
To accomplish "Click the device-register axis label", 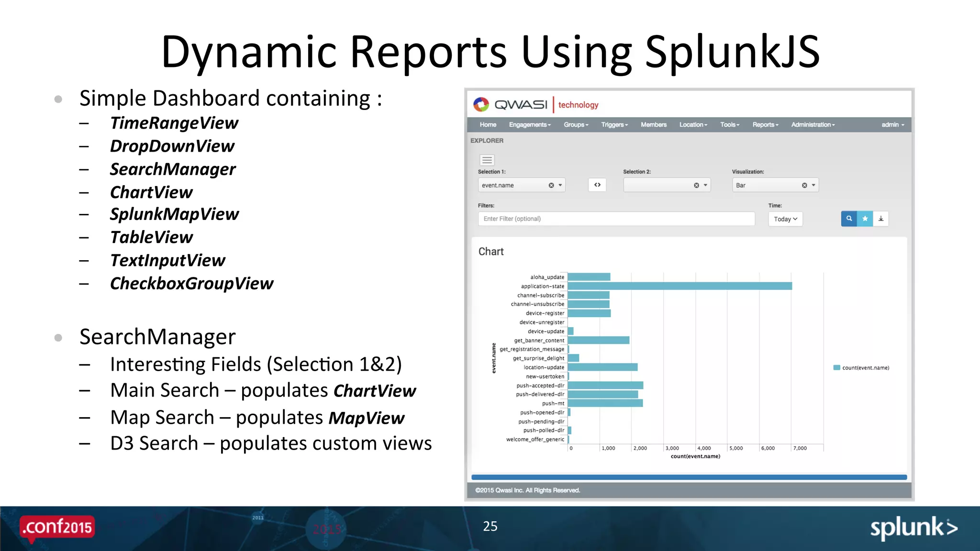I will [545, 313].
